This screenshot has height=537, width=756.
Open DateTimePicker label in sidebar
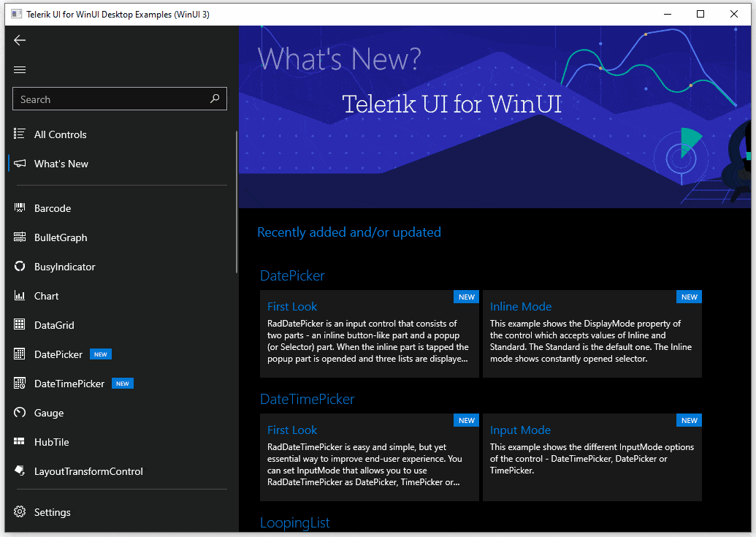coord(69,384)
